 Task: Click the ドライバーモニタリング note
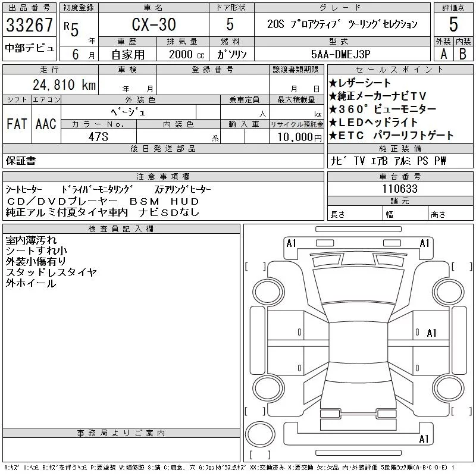97,190
